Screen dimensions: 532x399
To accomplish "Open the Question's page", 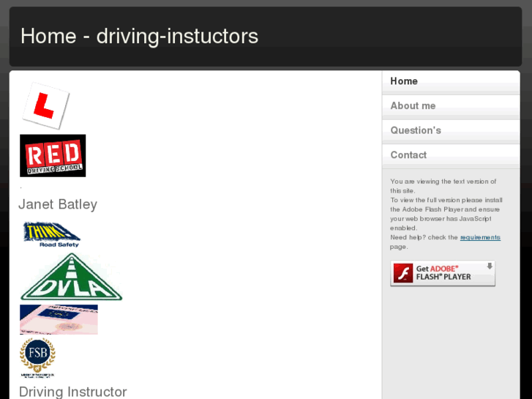I will click(451, 130).
